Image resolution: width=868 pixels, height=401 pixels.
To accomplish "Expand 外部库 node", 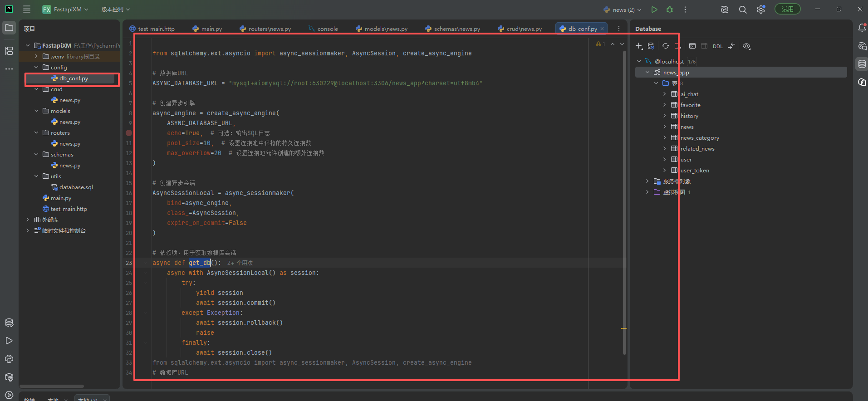I will pos(28,220).
